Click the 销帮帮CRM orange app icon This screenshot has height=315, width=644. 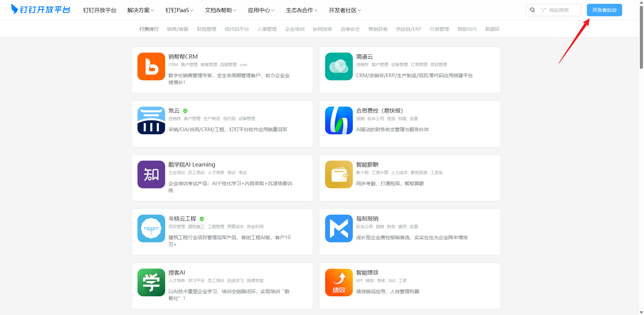click(x=151, y=66)
